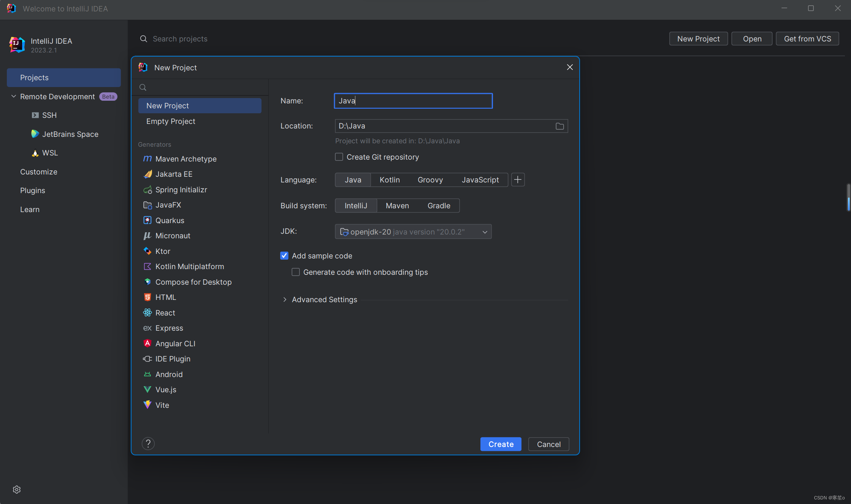Click the JavaFX generator icon

(x=147, y=205)
